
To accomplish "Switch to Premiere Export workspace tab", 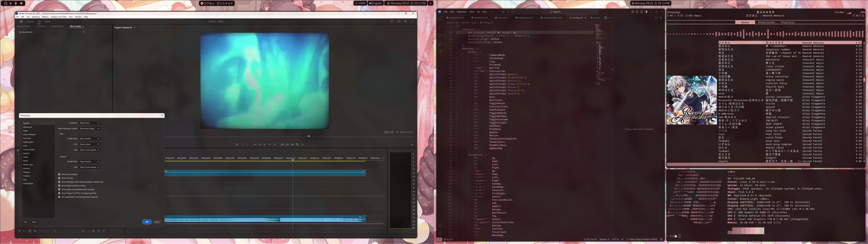I will point(47,22).
